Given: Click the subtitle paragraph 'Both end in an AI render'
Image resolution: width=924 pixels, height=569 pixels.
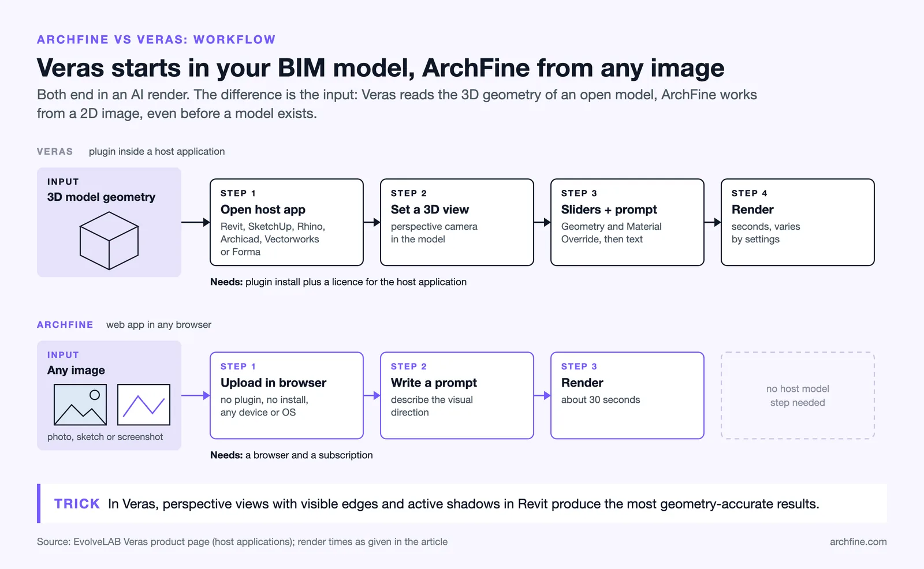Looking at the screenshot, I should (397, 104).
